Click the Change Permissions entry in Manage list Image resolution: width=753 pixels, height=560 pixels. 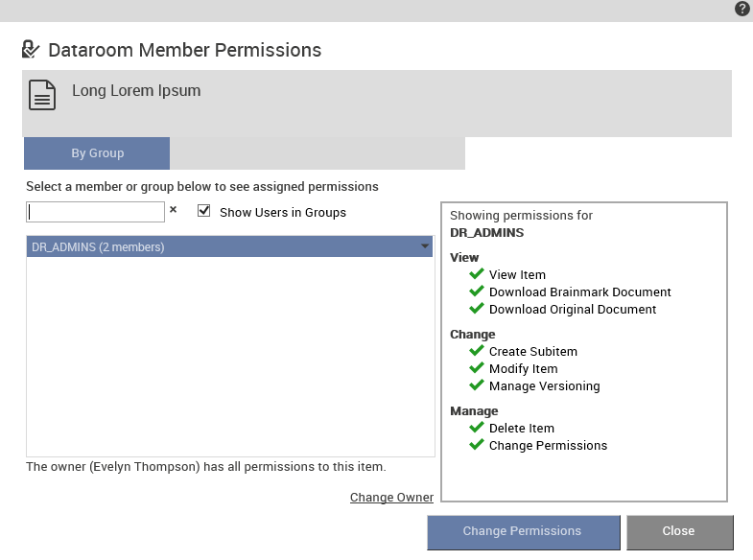click(x=548, y=445)
